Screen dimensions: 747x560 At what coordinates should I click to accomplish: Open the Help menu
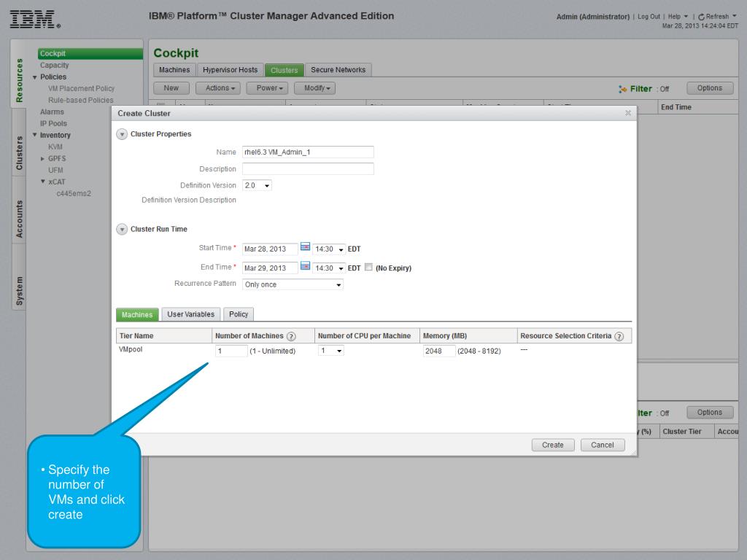pos(678,17)
